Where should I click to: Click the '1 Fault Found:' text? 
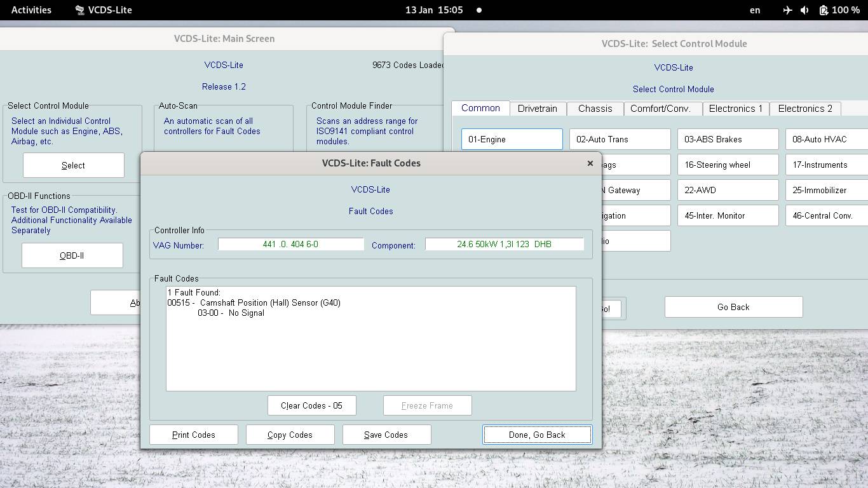pos(194,292)
